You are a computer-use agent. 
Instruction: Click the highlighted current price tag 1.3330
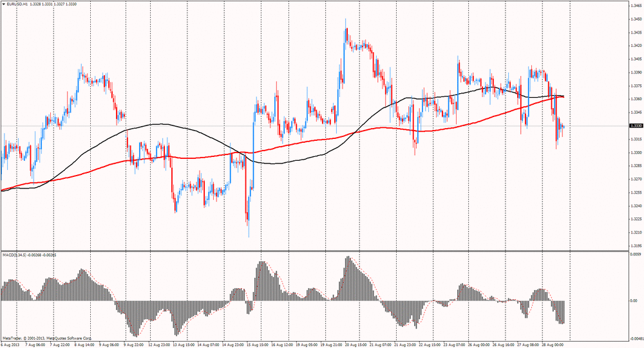pos(636,126)
